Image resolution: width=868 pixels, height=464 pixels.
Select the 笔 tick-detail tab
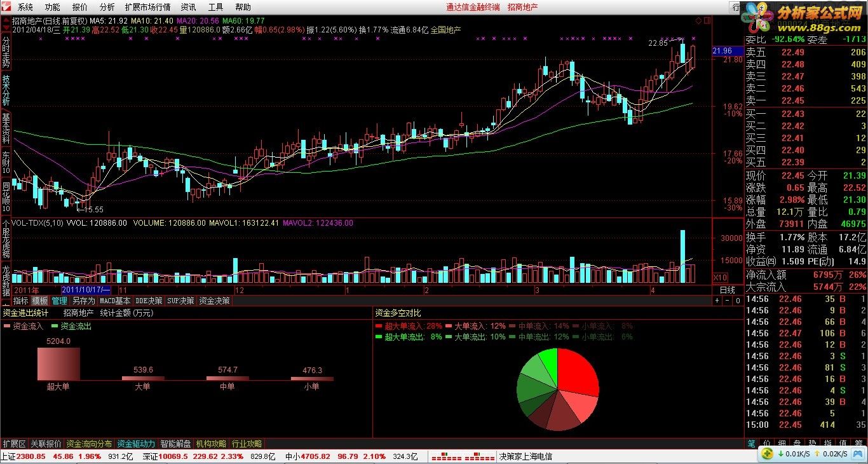752,443
